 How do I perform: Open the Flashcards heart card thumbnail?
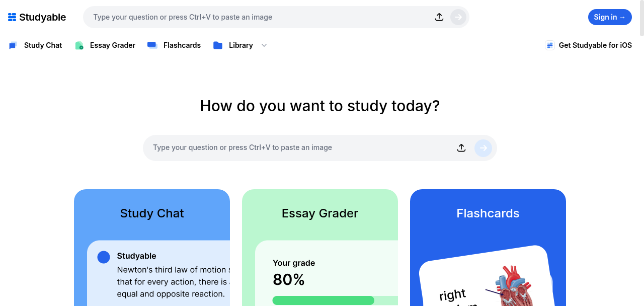point(486,276)
